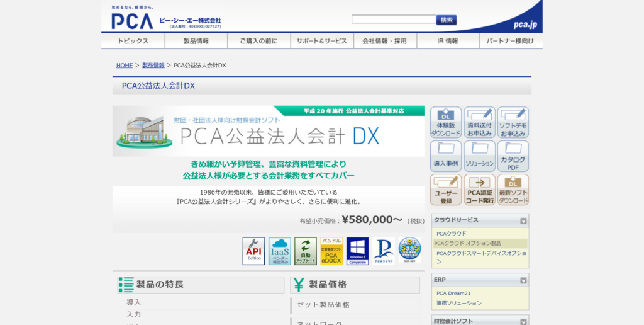Screen dimensions: 644x325
Task: Open PCAクラウドスマートデバイスオプション link
Action: (481, 258)
